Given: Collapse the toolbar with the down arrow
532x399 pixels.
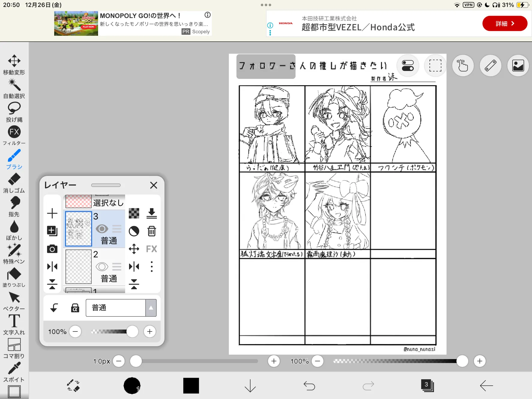Looking at the screenshot, I should [x=250, y=385].
